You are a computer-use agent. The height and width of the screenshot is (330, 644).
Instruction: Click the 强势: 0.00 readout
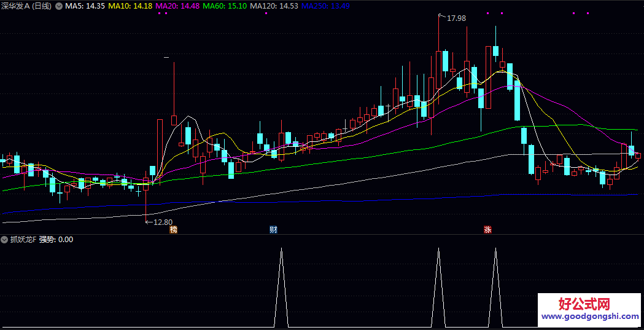click(x=56, y=240)
